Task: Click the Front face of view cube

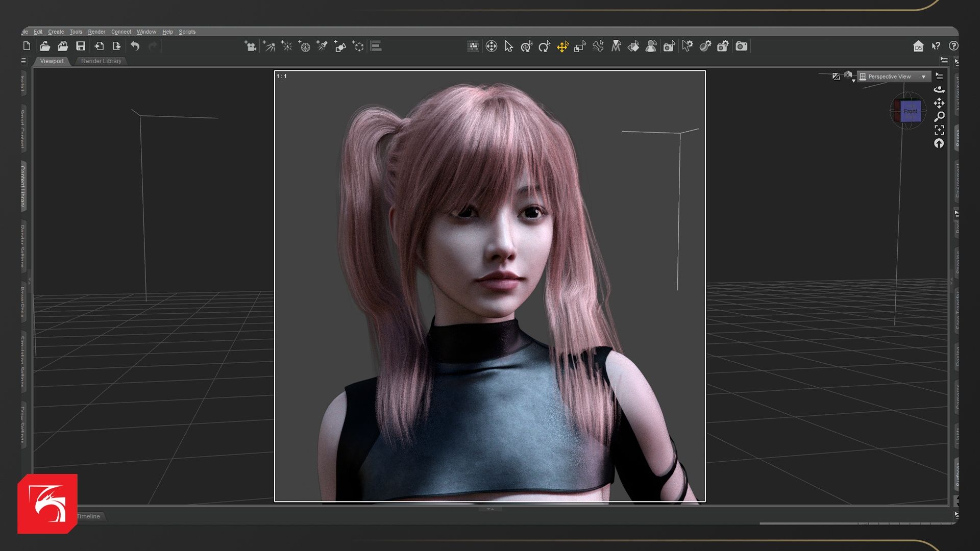Action: coord(910,111)
